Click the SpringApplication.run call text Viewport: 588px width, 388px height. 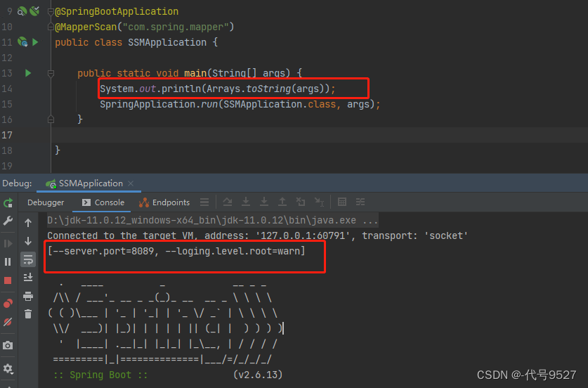click(240, 104)
